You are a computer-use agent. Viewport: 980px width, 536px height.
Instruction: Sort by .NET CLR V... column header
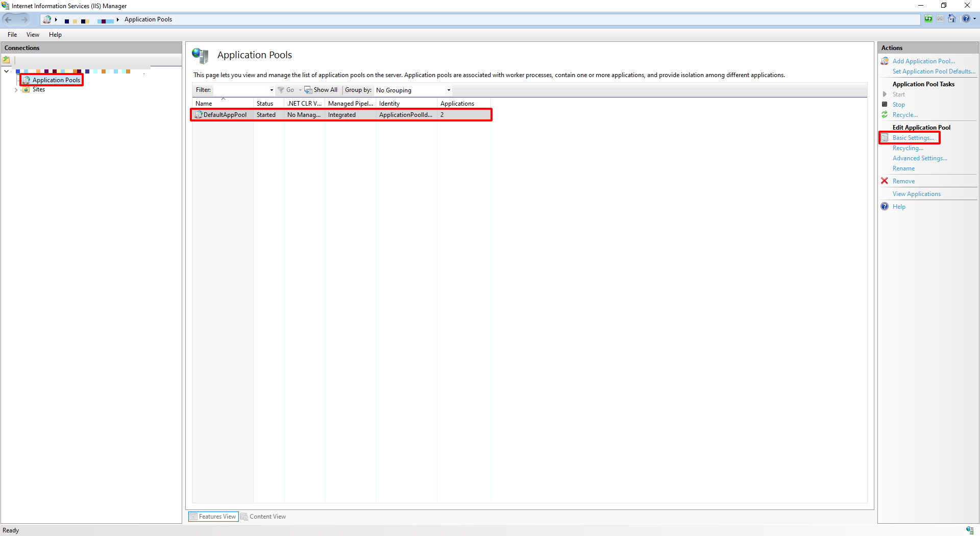point(304,104)
